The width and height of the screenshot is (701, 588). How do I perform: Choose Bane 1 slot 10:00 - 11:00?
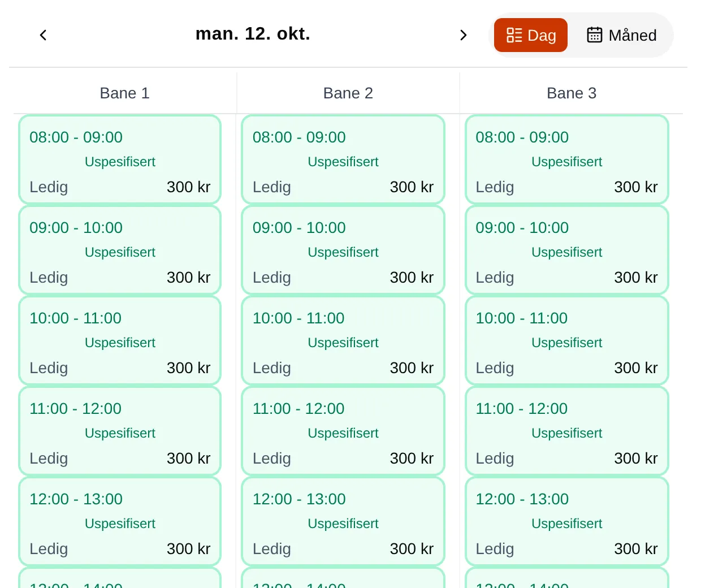[120, 340]
